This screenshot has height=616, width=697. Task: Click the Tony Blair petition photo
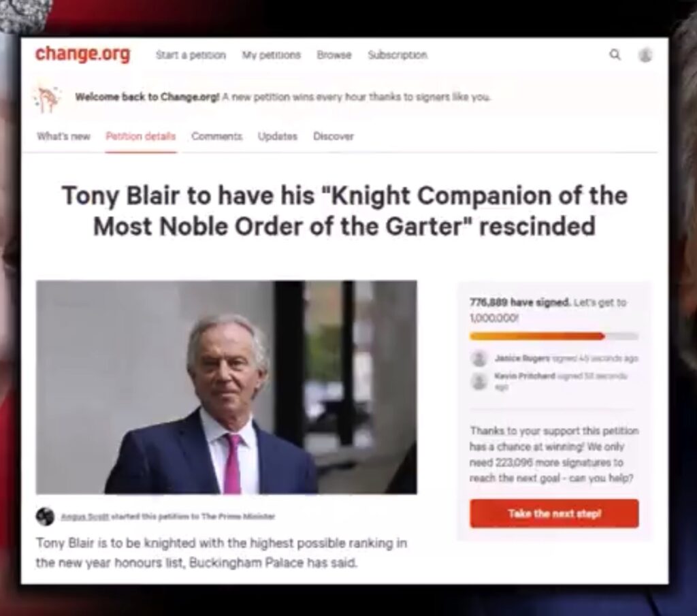(226, 387)
